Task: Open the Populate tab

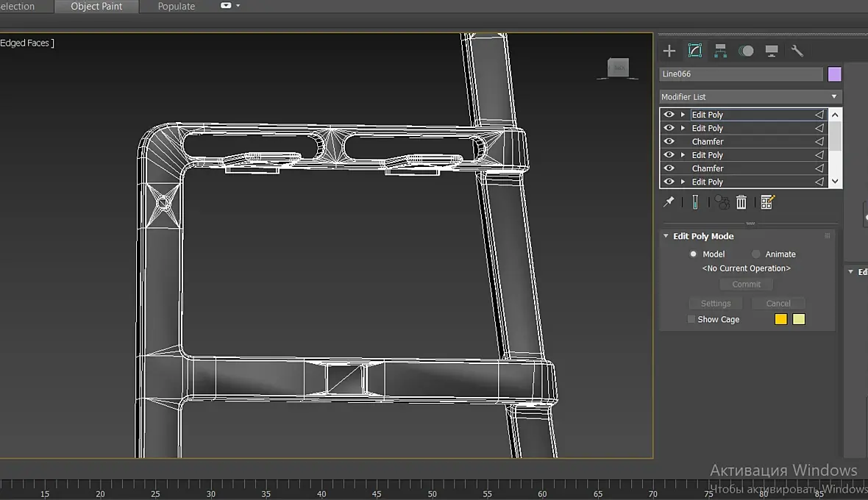Action: 177,7
